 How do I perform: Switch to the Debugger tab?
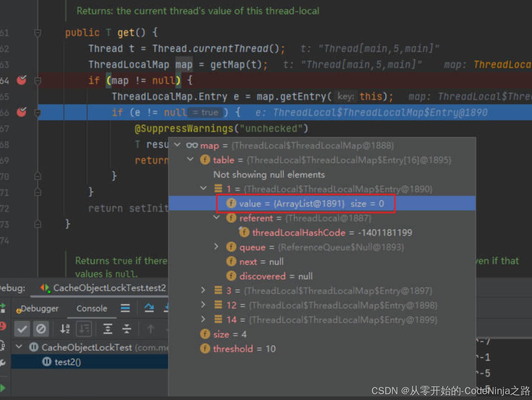tap(39, 309)
